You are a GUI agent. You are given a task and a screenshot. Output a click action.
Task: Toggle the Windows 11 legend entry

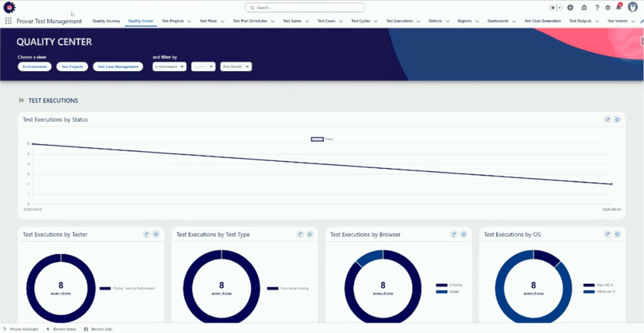(x=599, y=291)
